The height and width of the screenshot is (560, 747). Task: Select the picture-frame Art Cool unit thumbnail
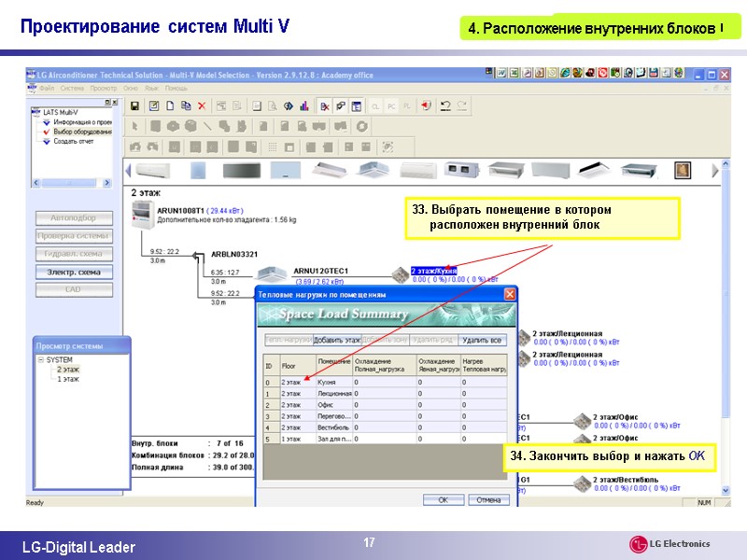pos(683,170)
